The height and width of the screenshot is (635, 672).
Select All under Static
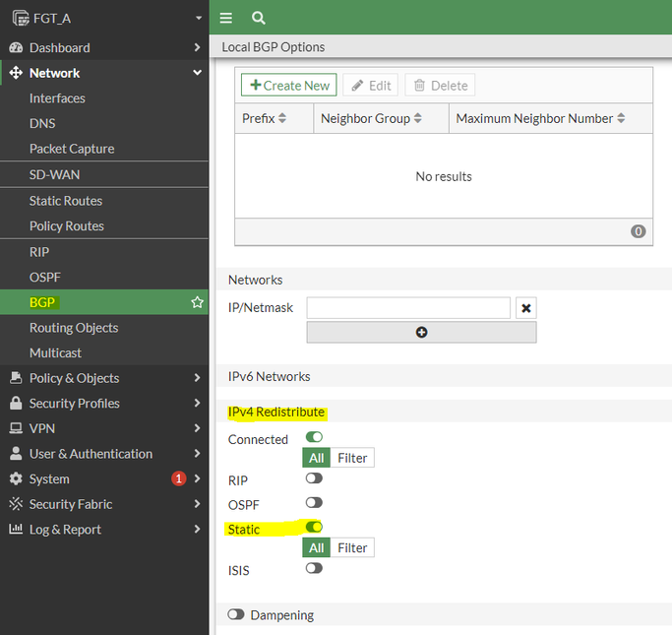[x=316, y=547]
